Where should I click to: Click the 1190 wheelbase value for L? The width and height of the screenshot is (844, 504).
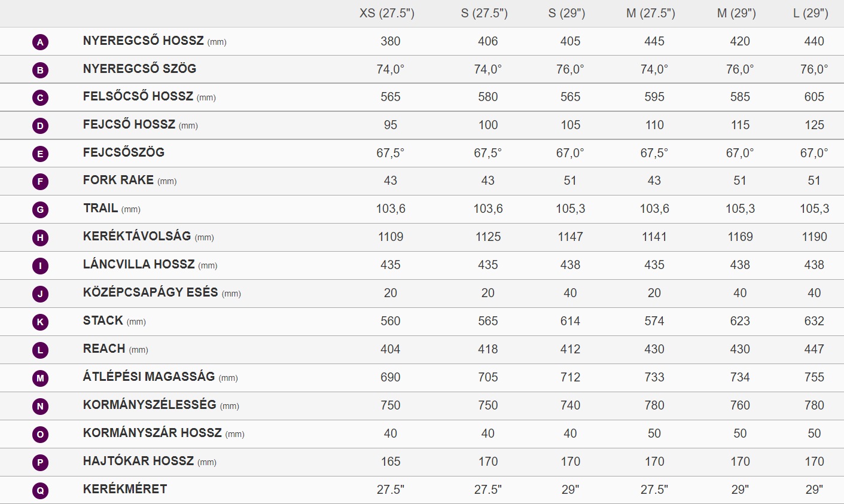tap(814, 237)
